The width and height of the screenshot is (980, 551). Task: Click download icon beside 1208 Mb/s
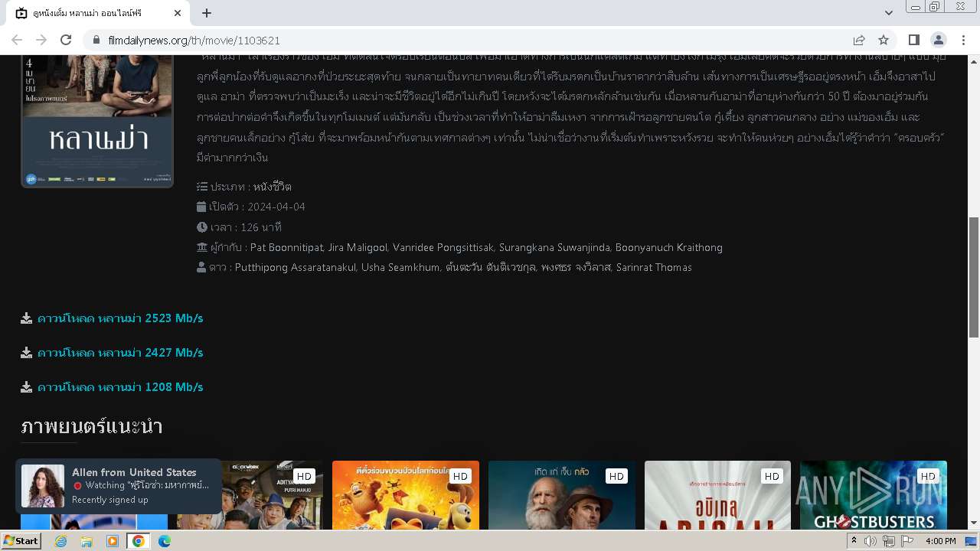point(27,387)
